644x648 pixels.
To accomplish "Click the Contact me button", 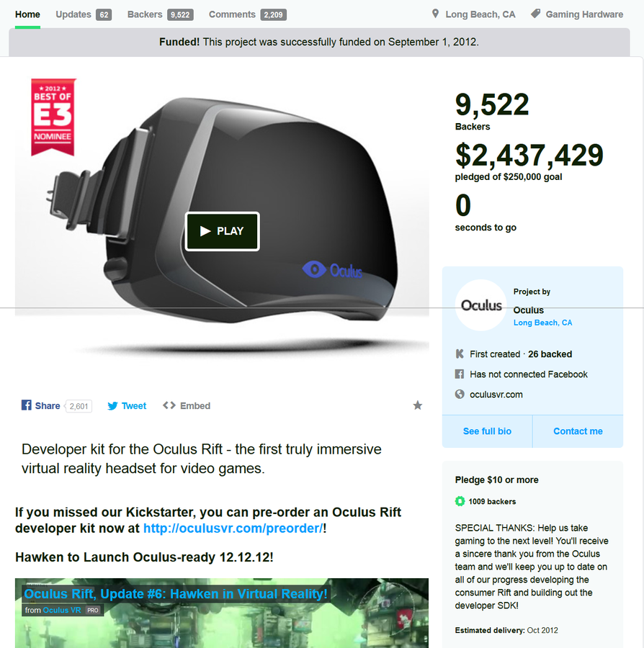I will [578, 431].
